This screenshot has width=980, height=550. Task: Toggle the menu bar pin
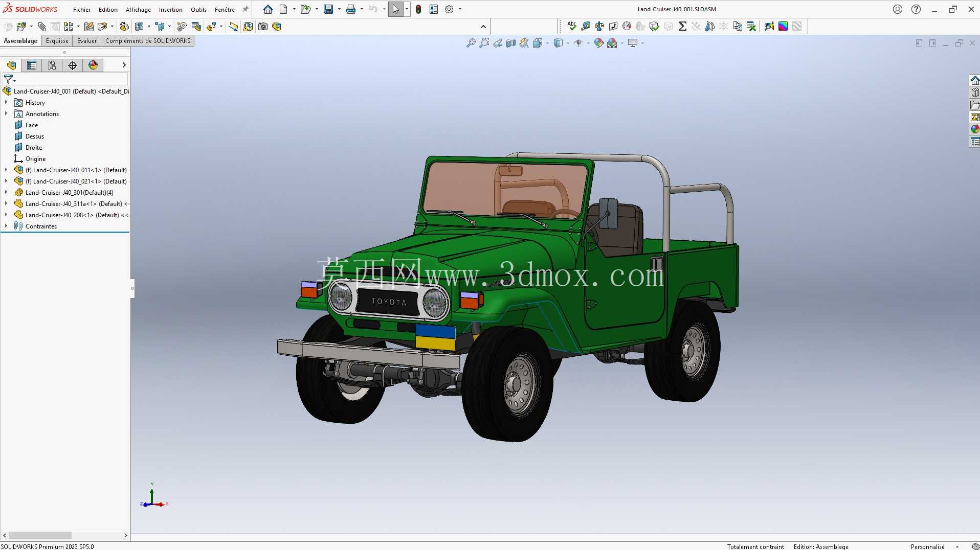coord(246,9)
